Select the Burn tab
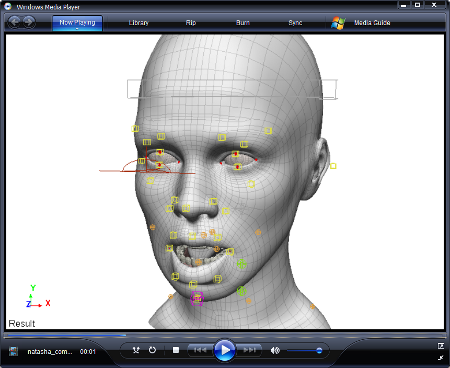Image resolution: width=450 pixels, height=368 pixels. click(243, 23)
